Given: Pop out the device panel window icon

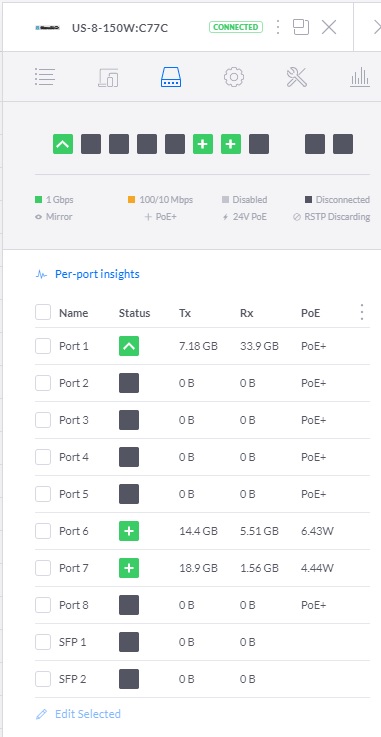Looking at the screenshot, I should [x=301, y=27].
